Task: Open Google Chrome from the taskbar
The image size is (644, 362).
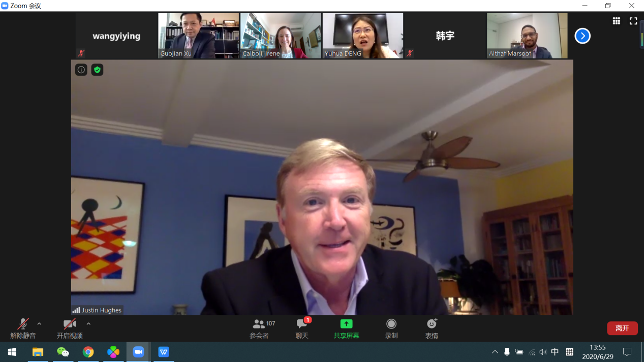Action: [x=88, y=352]
